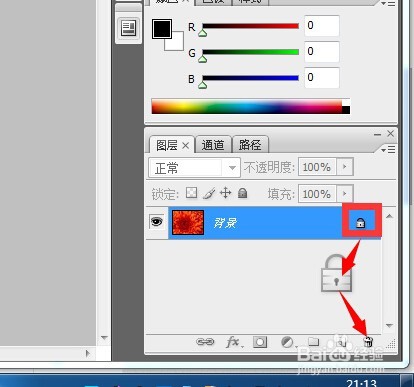The width and height of the screenshot is (414, 387).
Task: Close the Layers panel group
Action: pos(391,134)
